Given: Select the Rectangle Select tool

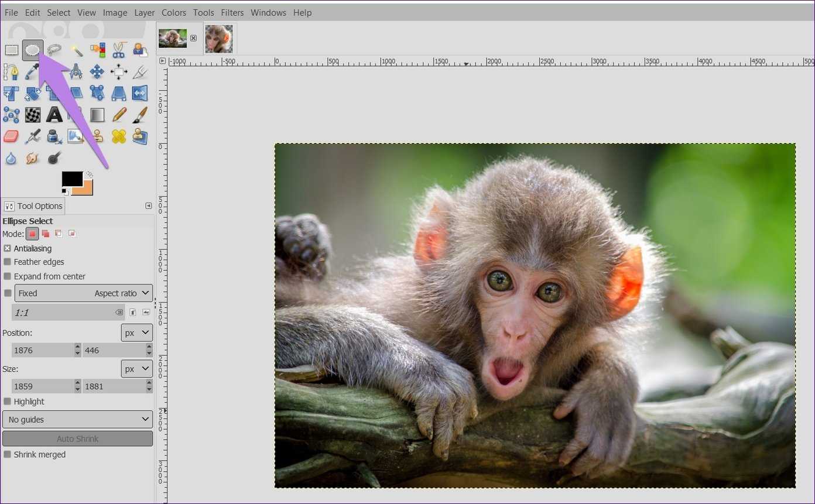Looking at the screenshot, I should point(12,50).
